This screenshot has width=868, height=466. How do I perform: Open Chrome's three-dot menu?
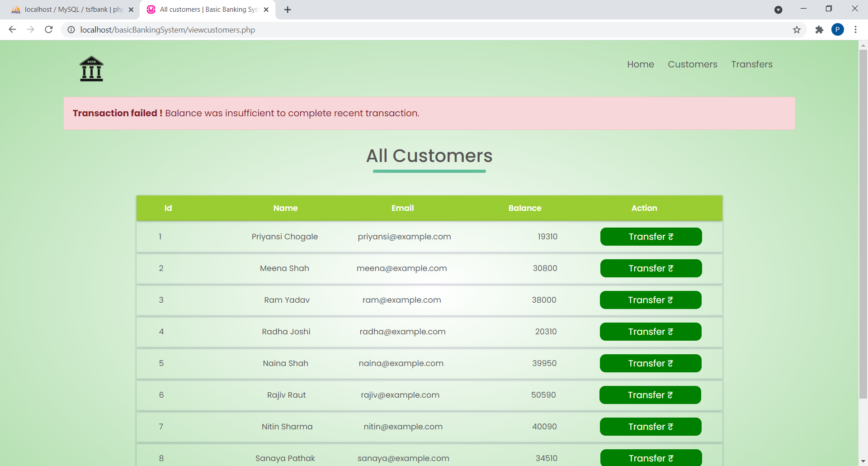coord(856,29)
